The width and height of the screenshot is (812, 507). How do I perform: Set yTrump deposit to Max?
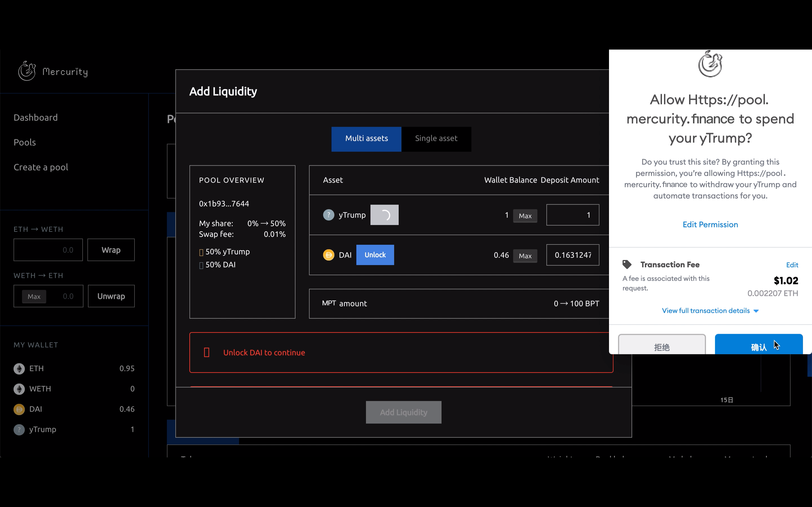click(525, 215)
